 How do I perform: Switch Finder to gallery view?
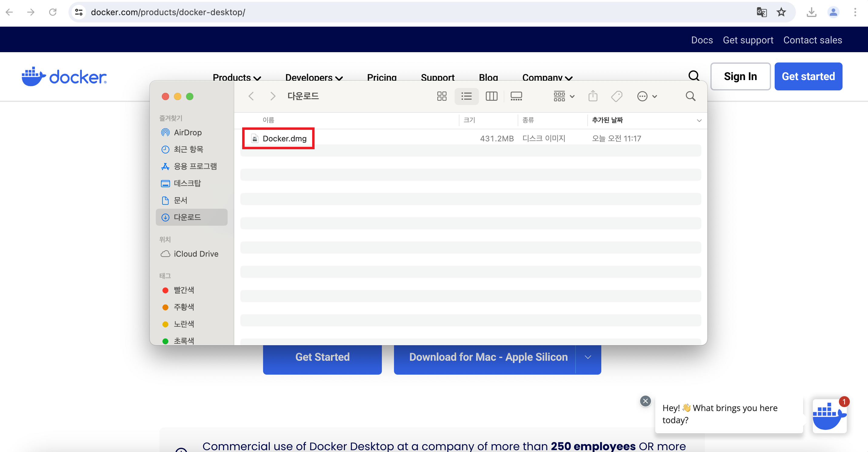coord(516,96)
